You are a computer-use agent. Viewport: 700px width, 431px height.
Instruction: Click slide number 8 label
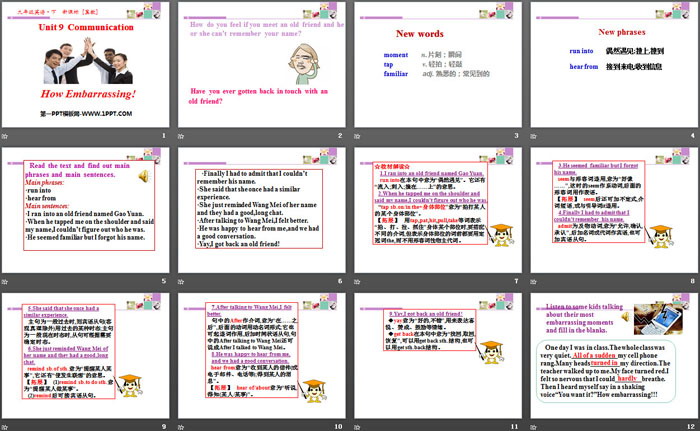[693, 281]
